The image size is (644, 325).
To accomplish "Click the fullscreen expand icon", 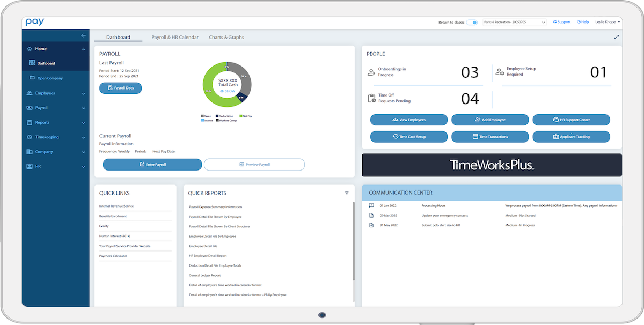I will point(617,38).
